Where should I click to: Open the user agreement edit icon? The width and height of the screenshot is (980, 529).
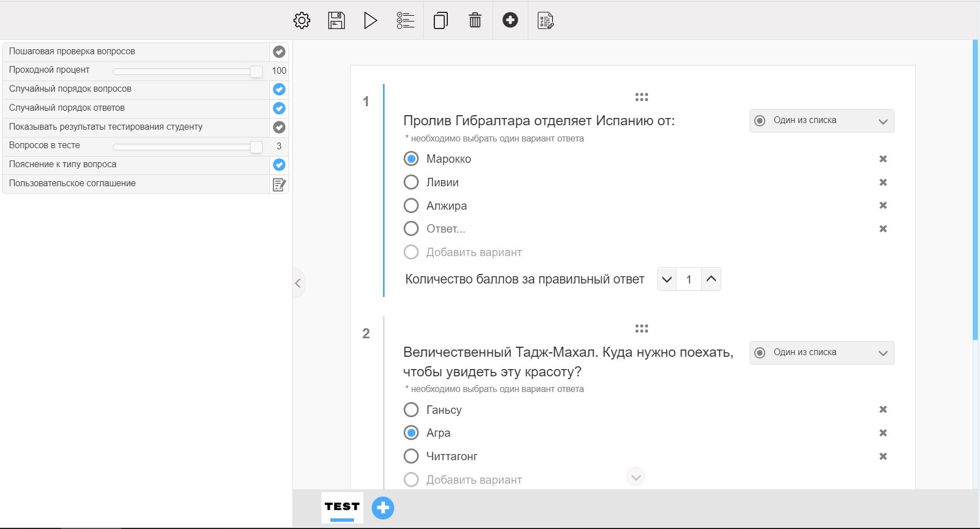point(279,184)
